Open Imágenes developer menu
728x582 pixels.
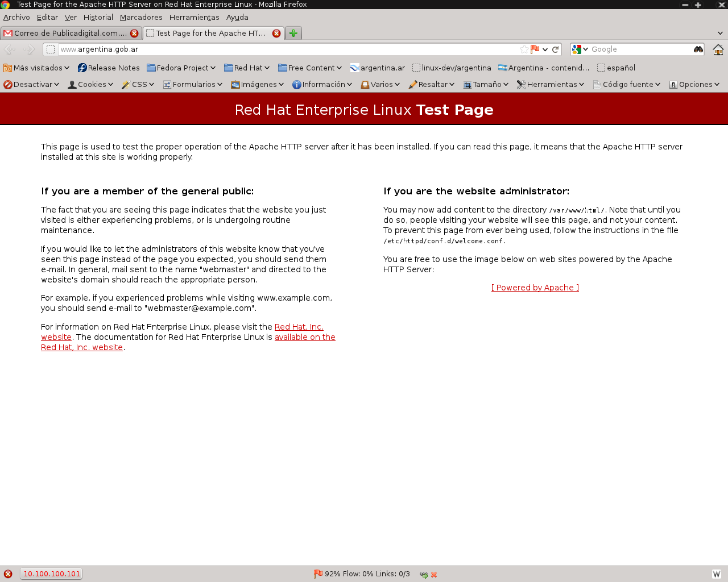(257, 84)
